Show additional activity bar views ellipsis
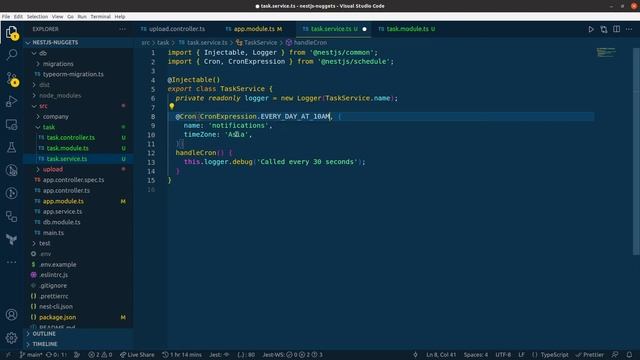This screenshot has height=360, width=640. 11,262
